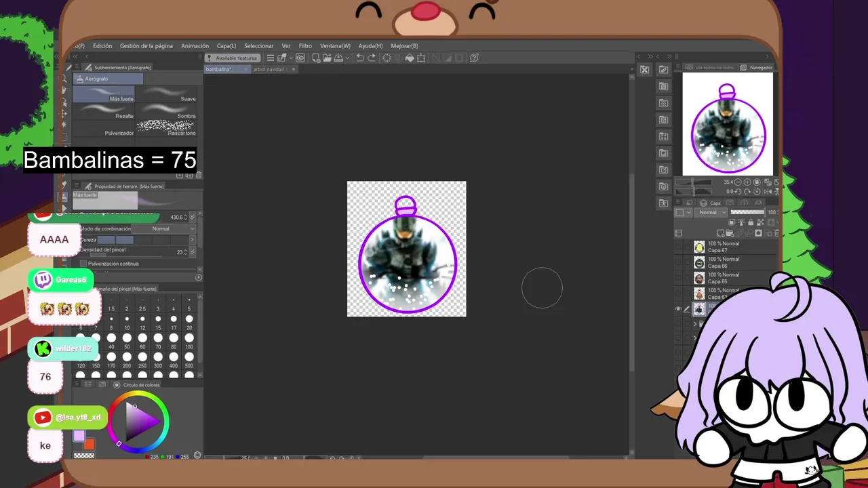Click the spiral CLIP STUDIO icon
Image resolution: width=868 pixels, height=488 pixels.
[x=300, y=58]
